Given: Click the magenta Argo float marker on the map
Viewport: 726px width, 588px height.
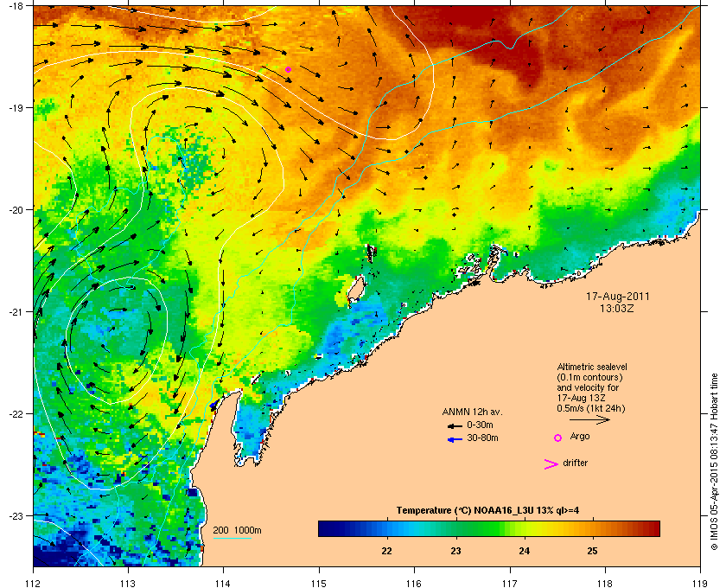Looking at the screenshot, I should (288, 69).
